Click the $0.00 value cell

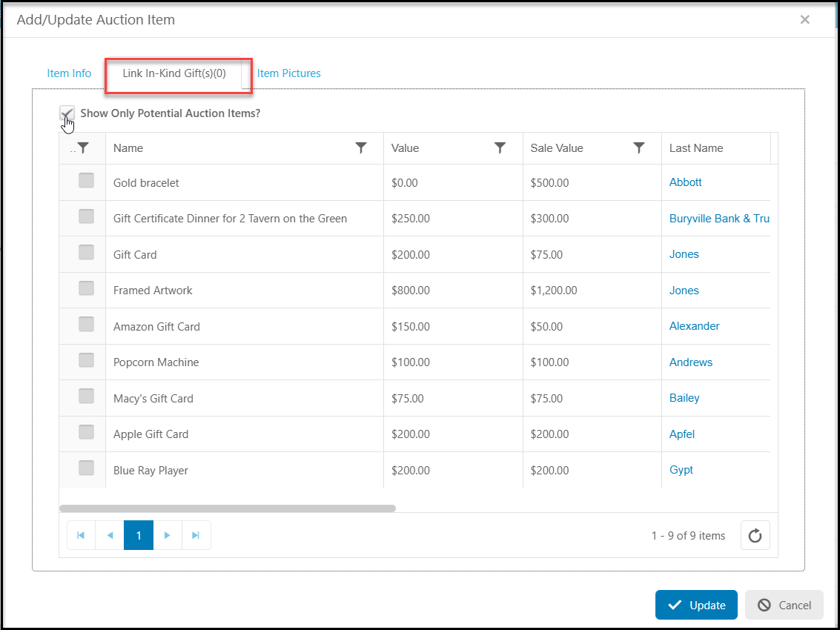tap(453, 182)
